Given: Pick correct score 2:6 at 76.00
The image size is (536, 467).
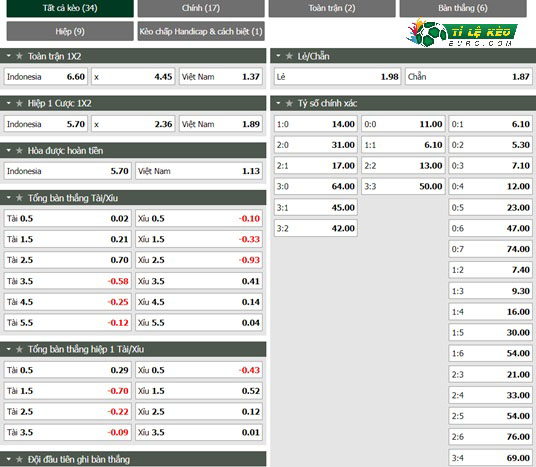Looking at the screenshot, I should coord(491,437).
